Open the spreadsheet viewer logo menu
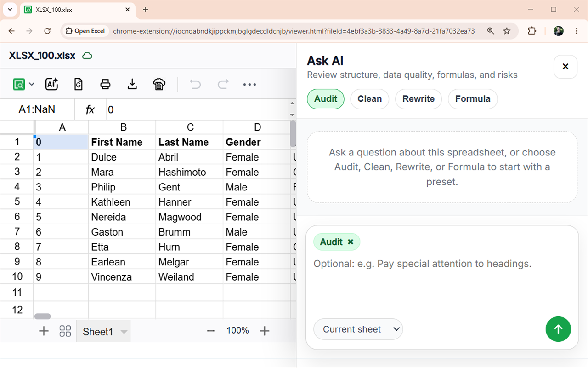Screen dimensions: 588x368 coord(19,84)
